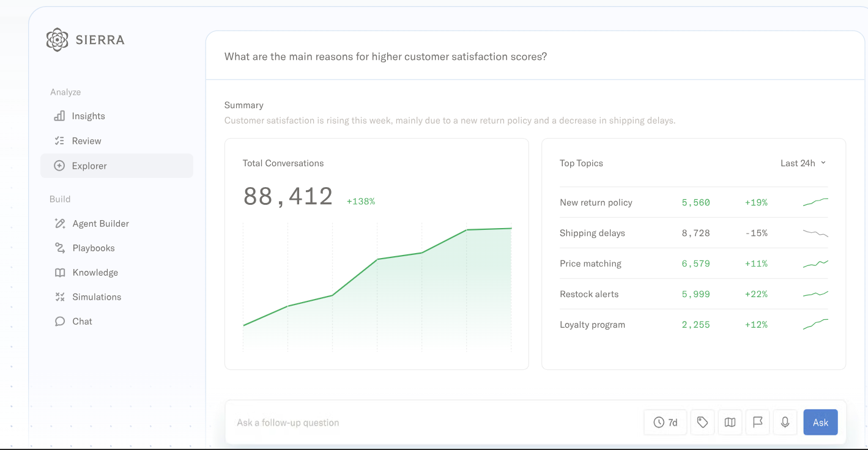Focus the 'Ask a follow-up question' field
The height and width of the screenshot is (450, 868).
pos(434,422)
